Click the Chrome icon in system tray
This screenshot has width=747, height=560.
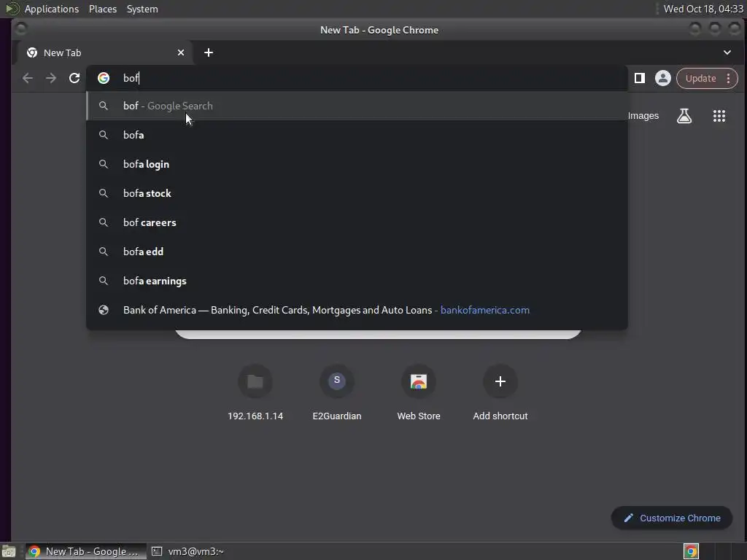pyautogui.click(x=691, y=551)
